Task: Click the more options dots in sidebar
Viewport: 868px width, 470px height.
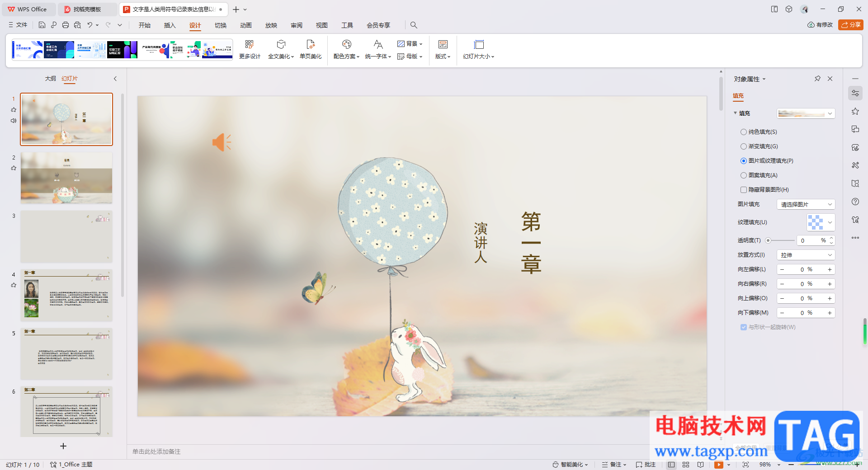Action: (855, 238)
